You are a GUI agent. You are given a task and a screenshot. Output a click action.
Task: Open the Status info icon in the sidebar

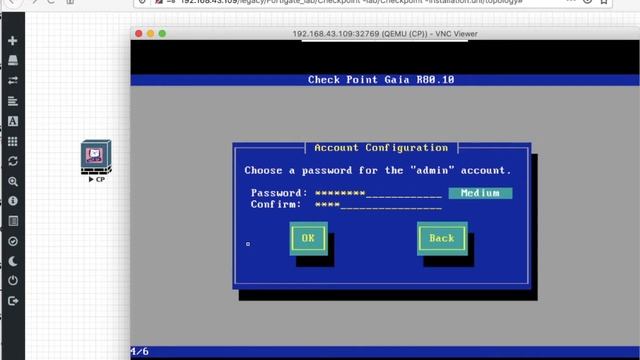tap(13, 201)
